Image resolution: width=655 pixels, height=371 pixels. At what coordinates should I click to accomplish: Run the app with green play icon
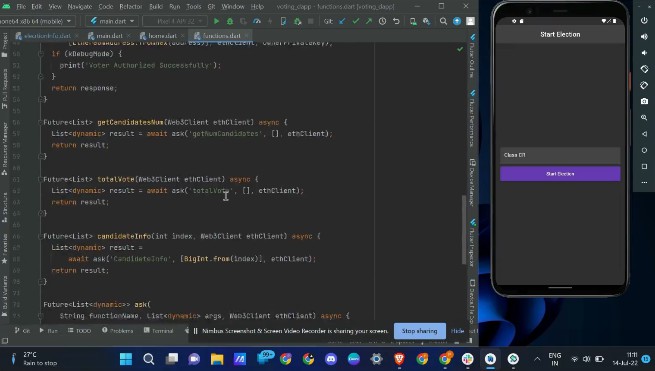tap(216, 21)
